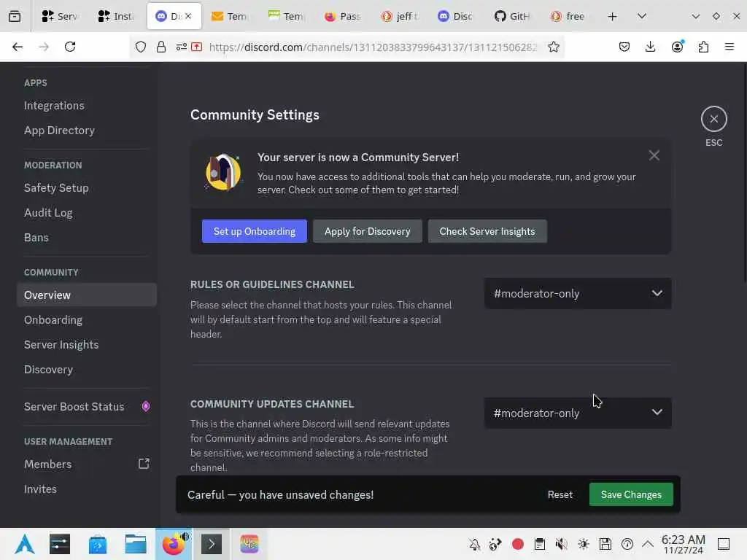View site security lock info
The width and height of the screenshot is (747, 560).
[x=161, y=47]
